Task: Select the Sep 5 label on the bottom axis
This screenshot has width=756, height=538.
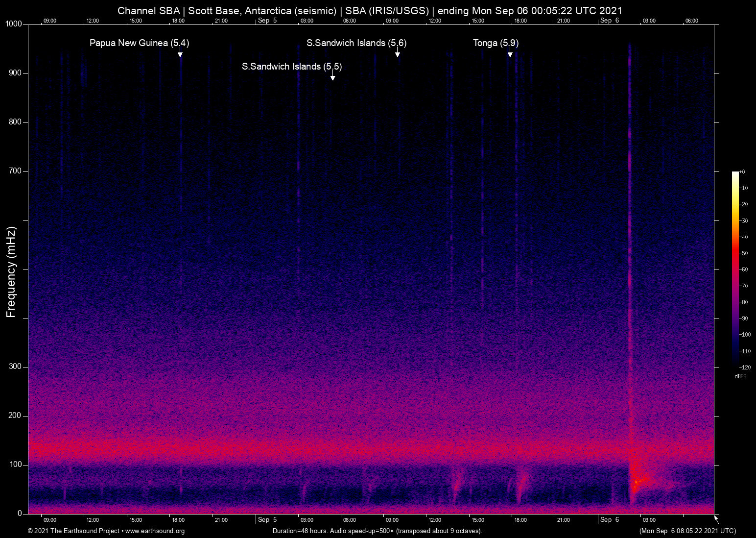Action: point(267,520)
